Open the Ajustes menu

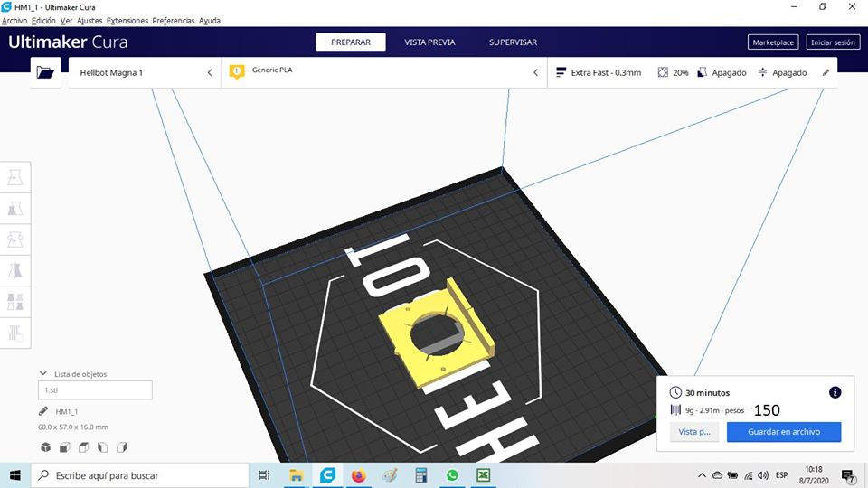click(x=90, y=21)
